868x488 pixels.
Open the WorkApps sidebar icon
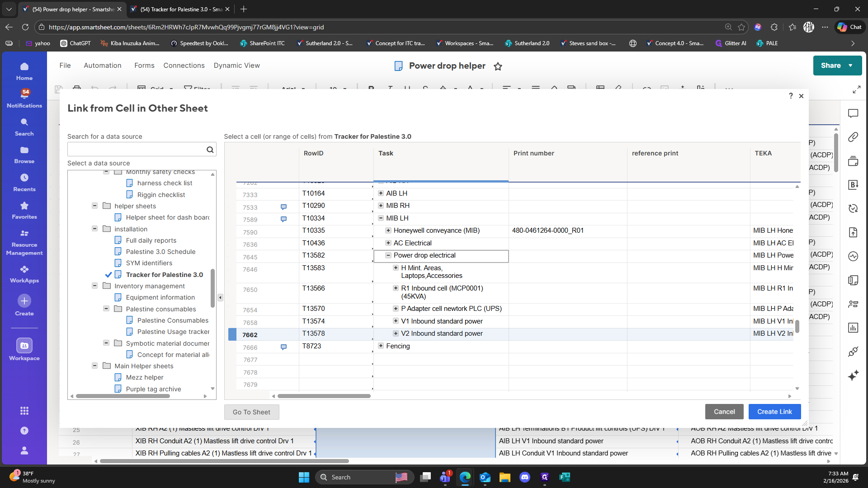pyautogui.click(x=24, y=269)
